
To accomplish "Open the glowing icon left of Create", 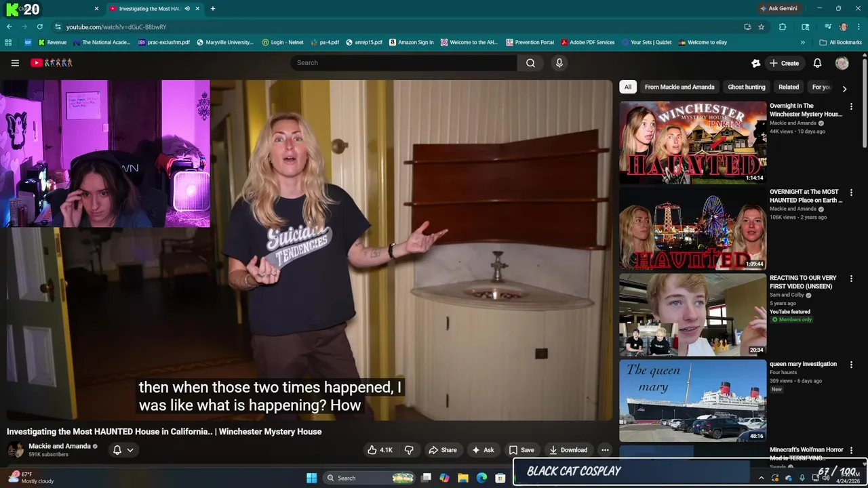I will tap(755, 63).
